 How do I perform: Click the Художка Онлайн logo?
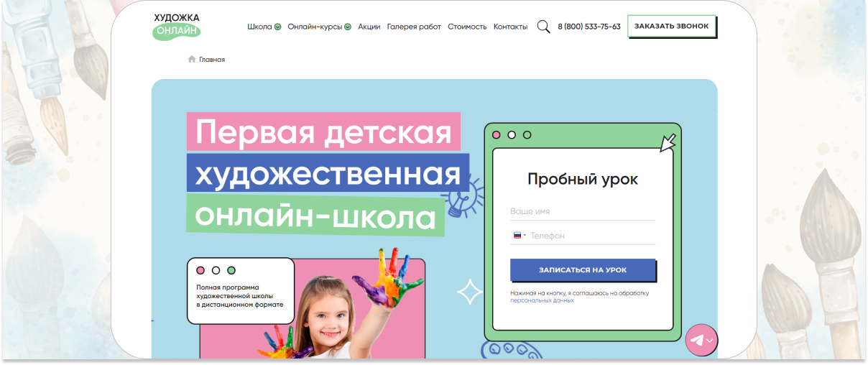[x=177, y=25]
